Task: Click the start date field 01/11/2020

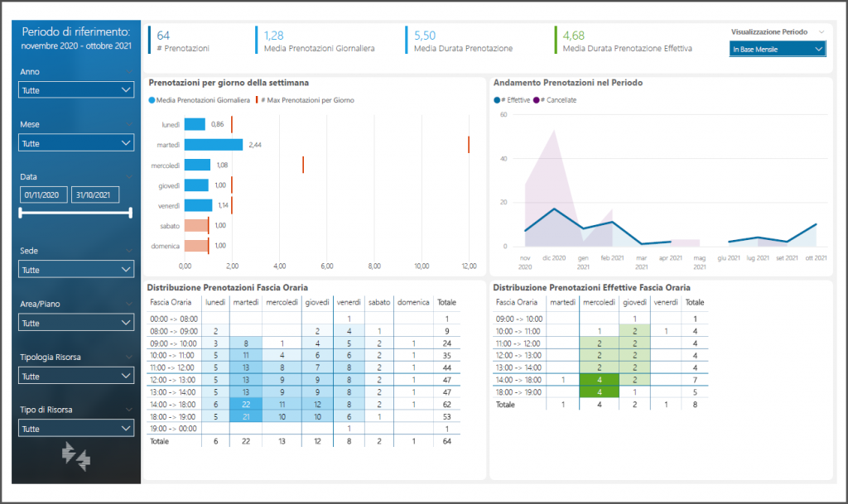Action: tap(44, 195)
